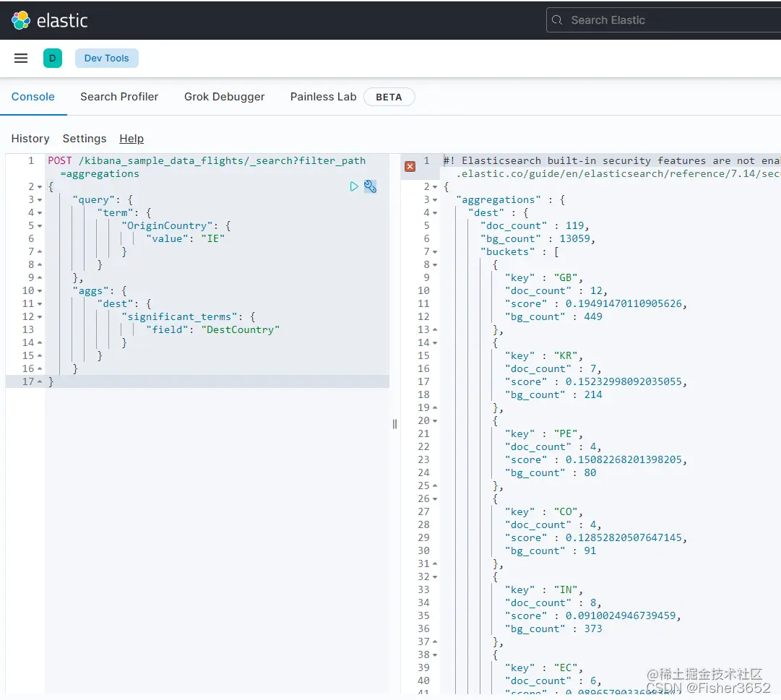Open the hamburger navigation menu
The width and height of the screenshot is (781, 700).
(x=21, y=59)
